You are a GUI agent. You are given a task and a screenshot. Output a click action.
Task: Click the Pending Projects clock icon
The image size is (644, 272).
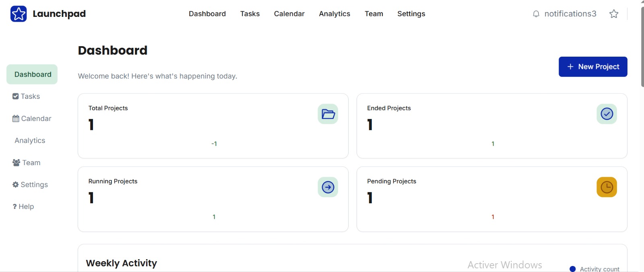tap(606, 187)
